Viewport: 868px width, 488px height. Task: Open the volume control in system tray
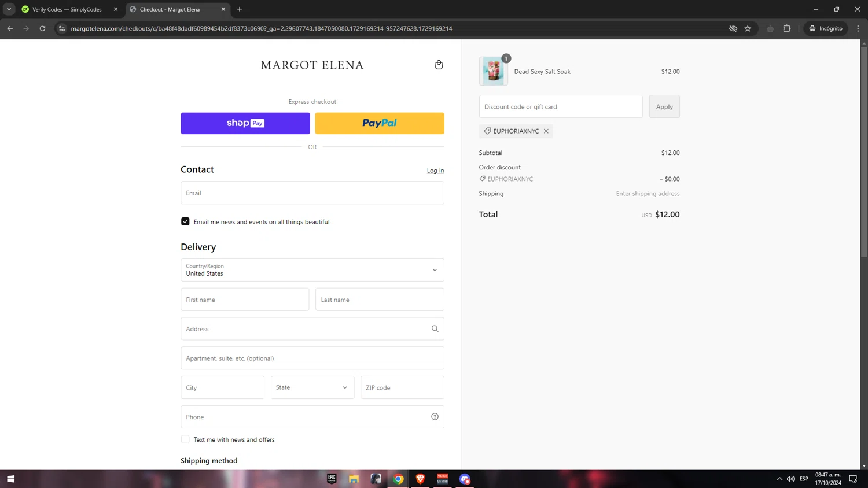[790, 479]
